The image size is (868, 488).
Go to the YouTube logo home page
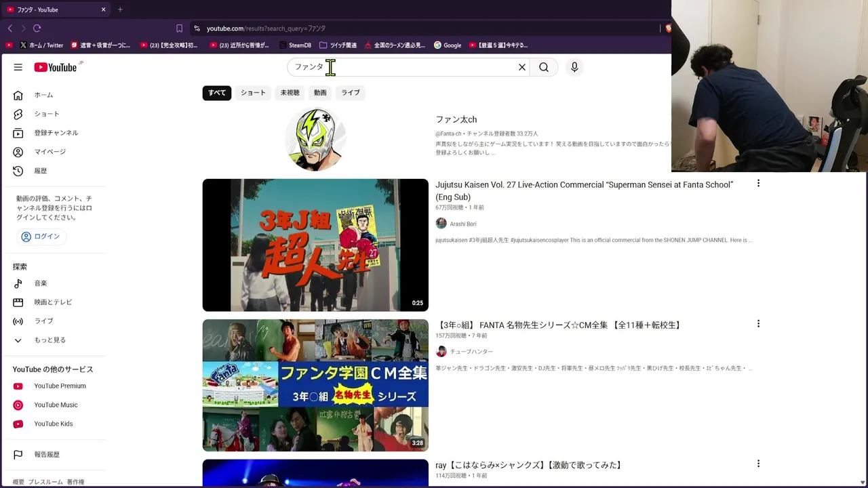pyautogui.click(x=56, y=67)
